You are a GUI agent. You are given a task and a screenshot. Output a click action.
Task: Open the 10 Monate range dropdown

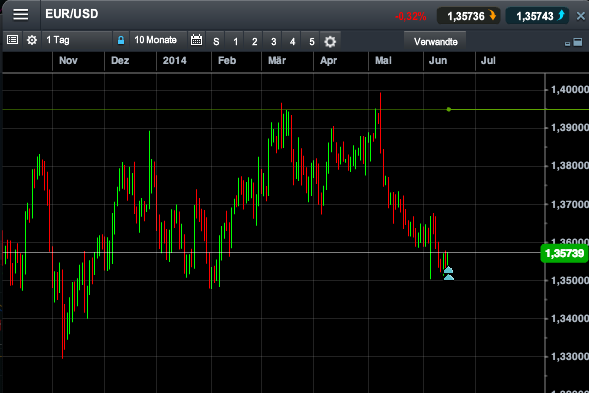click(x=158, y=40)
